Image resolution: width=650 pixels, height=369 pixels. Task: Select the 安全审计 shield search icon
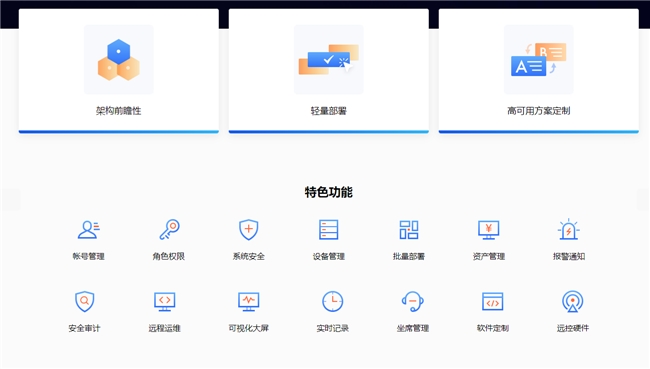(85, 301)
